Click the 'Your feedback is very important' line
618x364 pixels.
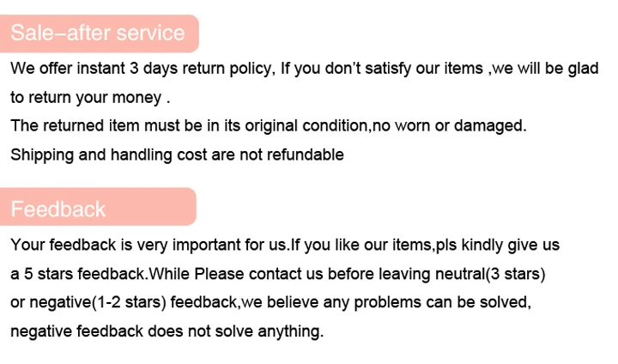tap(285, 246)
